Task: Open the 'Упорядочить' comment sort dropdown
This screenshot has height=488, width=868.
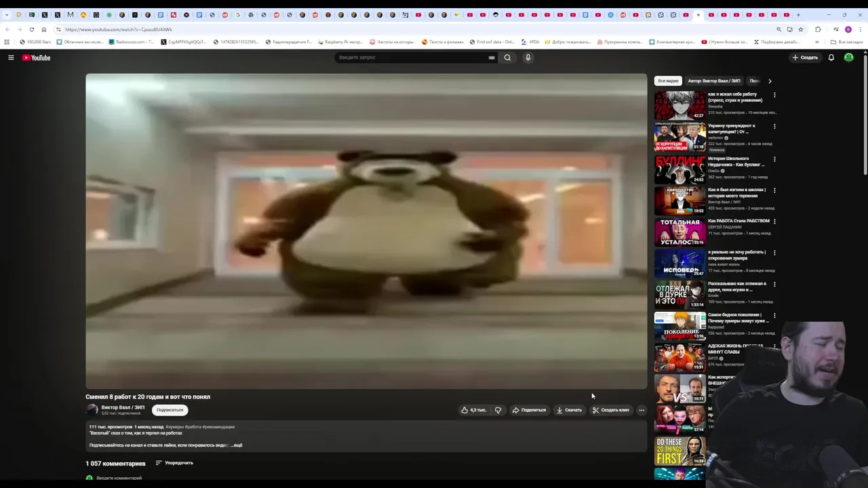Action: pyautogui.click(x=174, y=463)
